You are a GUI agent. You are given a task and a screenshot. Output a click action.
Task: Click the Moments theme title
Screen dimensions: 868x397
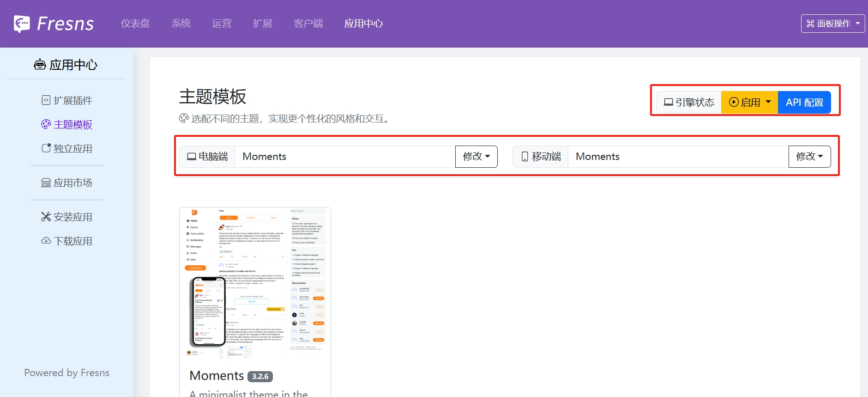(x=217, y=376)
